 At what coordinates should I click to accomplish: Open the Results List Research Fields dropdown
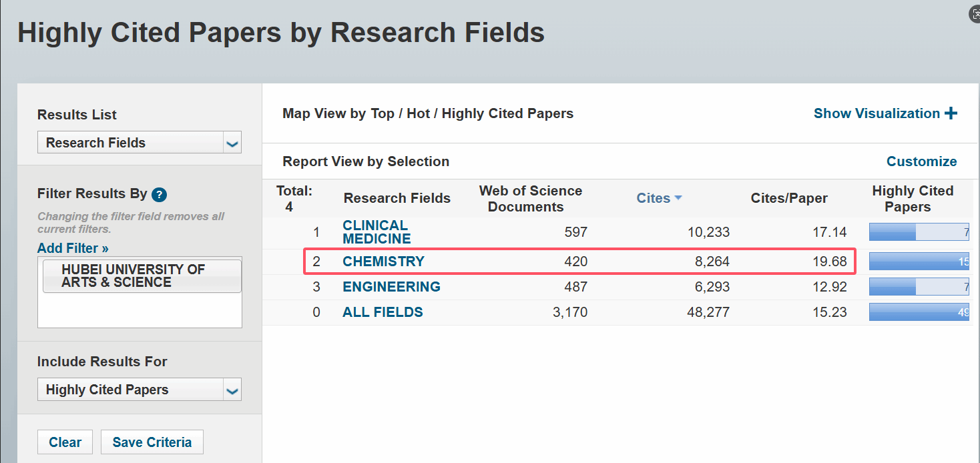pos(139,143)
